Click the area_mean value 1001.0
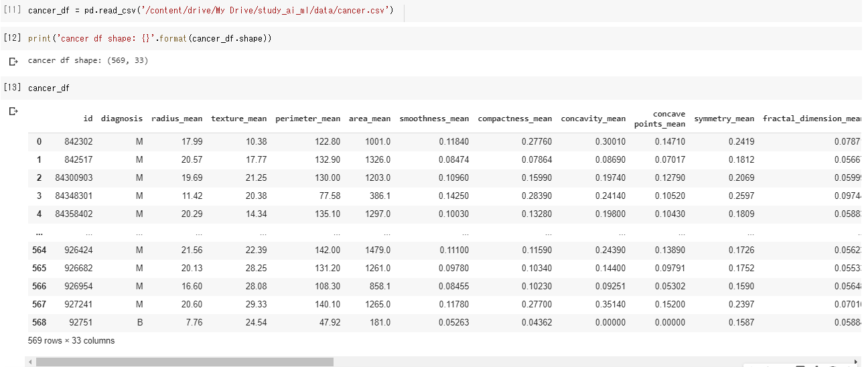868x367 pixels. pos(378,142)
